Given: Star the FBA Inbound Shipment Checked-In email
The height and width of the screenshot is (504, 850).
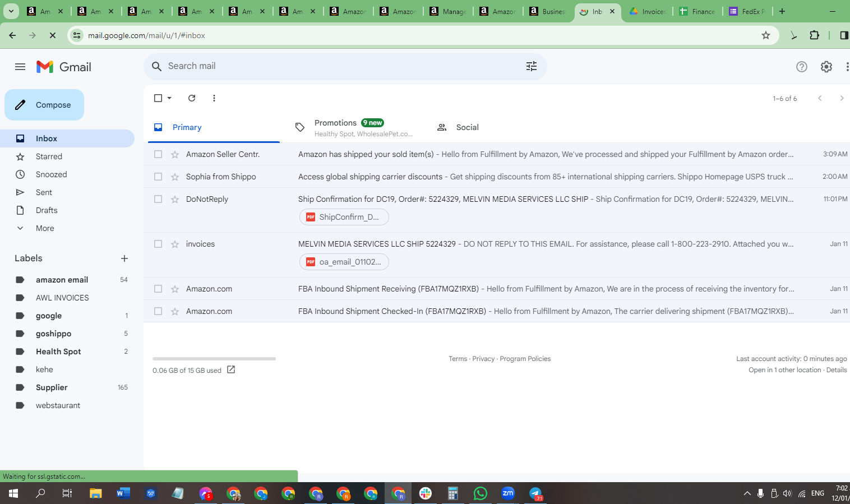Looking at the screenshot, I should (175, 311).
